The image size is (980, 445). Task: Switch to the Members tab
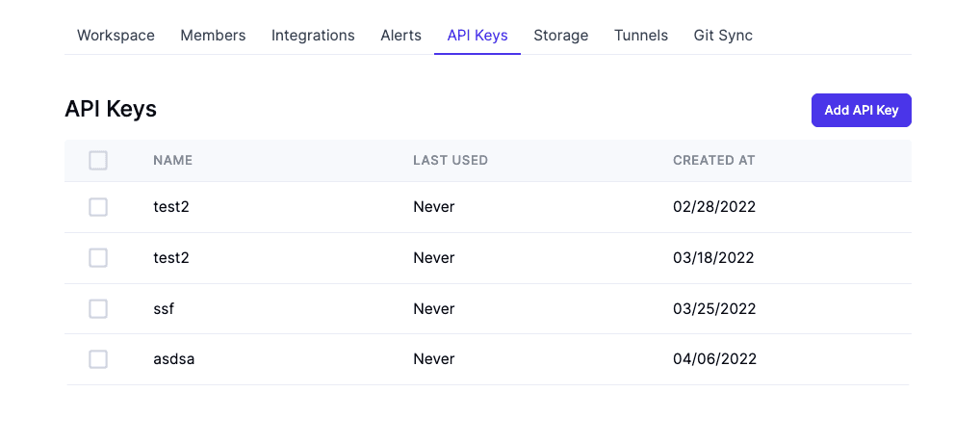pos(213,36)
